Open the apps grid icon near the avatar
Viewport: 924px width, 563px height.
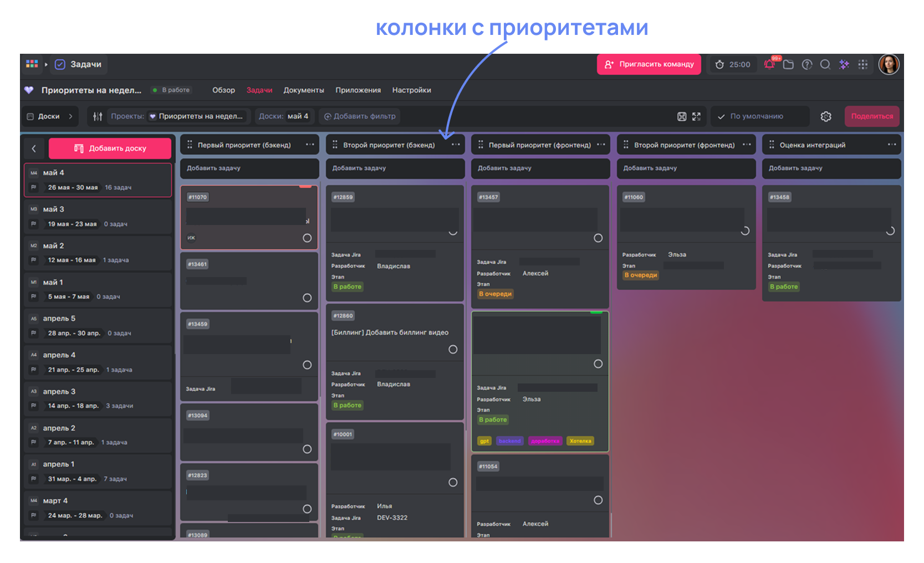point(862,64)
